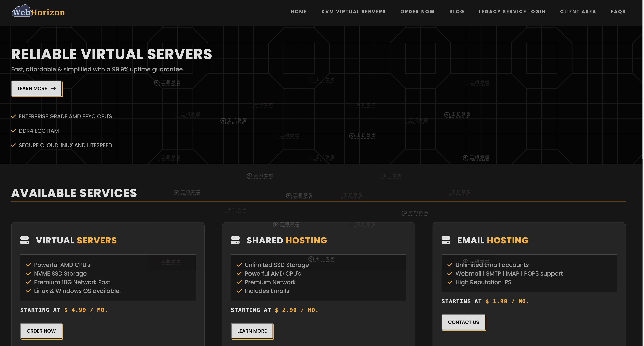Click the WebHorizon cloud logo
The image size is (644, 346).
[x=38, y=11]
